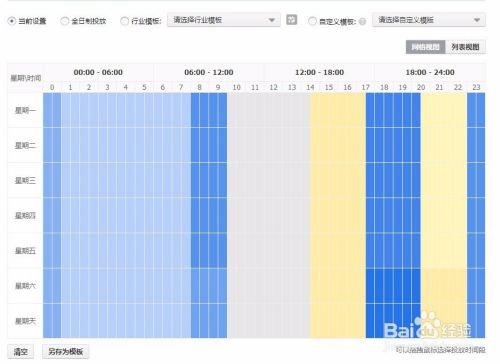Image resolution: width=500 pixels, height=364 pixels.
Task: Select the 星期三 row label
Action: (x=25, y=180)
